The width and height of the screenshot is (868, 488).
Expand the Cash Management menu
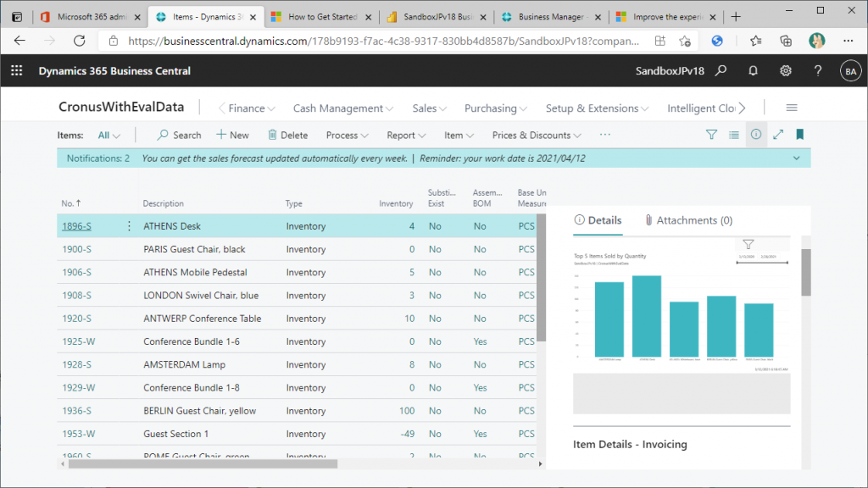click(x=343, y=108)
